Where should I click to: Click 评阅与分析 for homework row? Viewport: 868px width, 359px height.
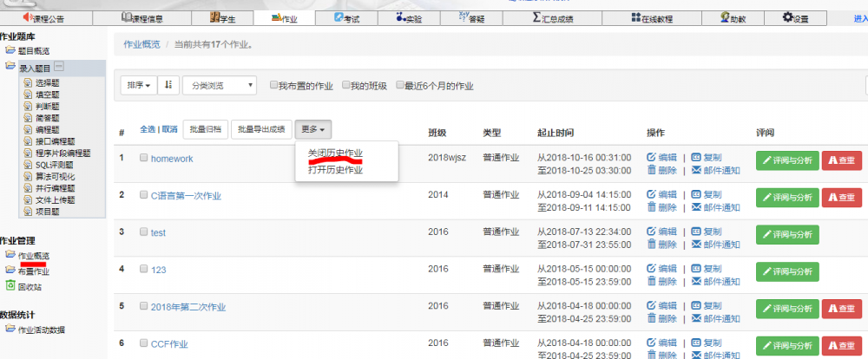tap(787, 160)
